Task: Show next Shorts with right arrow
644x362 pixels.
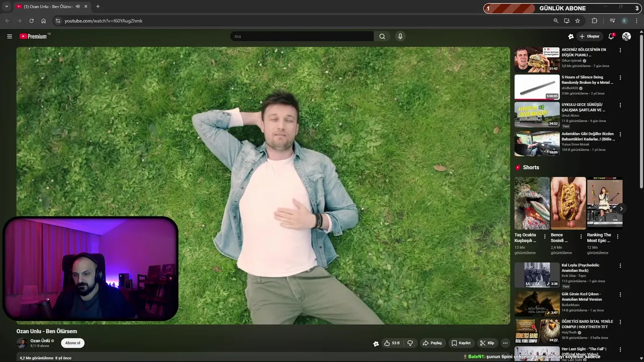Action: pos(621,208)
